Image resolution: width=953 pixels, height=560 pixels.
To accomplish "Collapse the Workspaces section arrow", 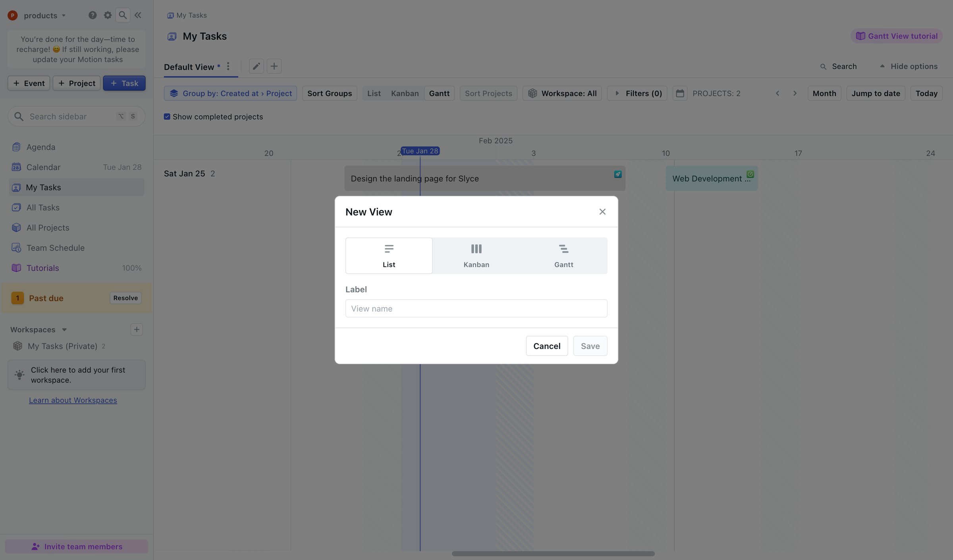I will click(x=64, y=330).
